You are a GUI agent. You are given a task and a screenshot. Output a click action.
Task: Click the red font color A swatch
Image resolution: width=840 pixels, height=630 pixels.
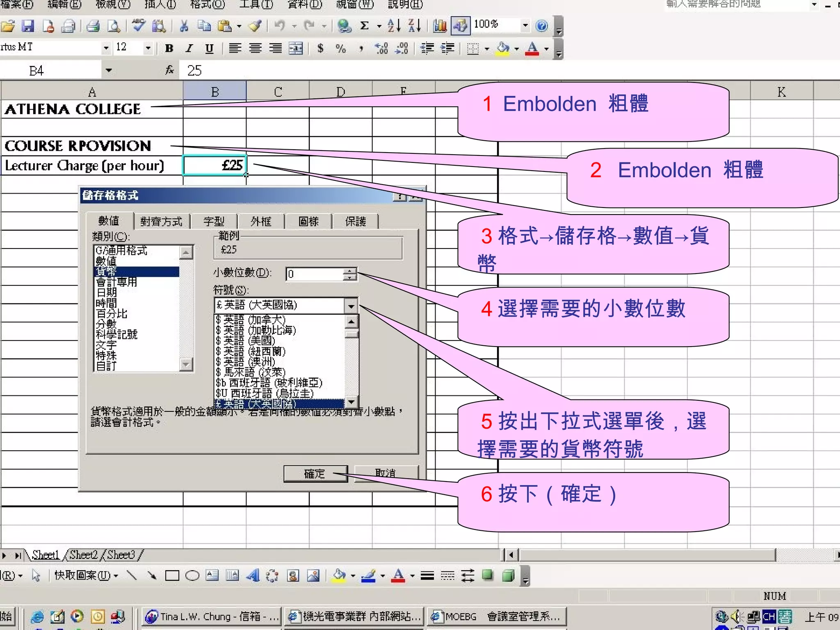pos(532,48)
